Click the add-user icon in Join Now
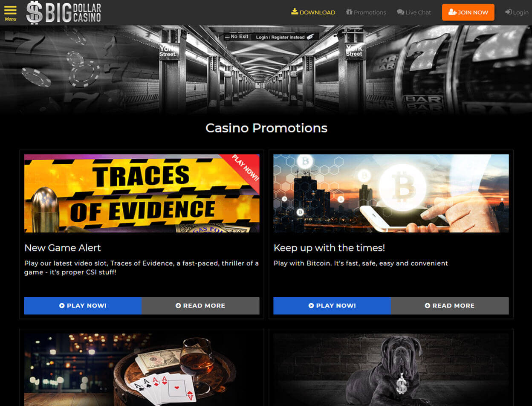The image size is (532, 406). click(452, 12)
